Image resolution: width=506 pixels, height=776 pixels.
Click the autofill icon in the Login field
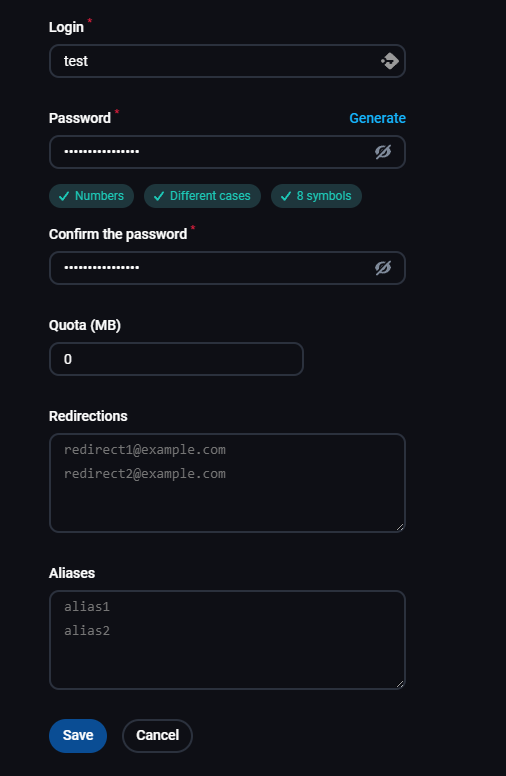390,61
